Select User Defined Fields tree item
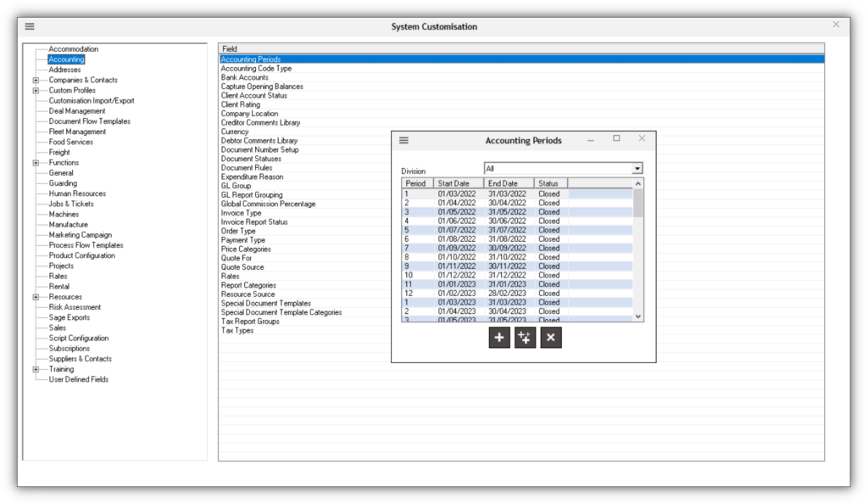Viewport: 868px width, 504px height. pos(79,379)
